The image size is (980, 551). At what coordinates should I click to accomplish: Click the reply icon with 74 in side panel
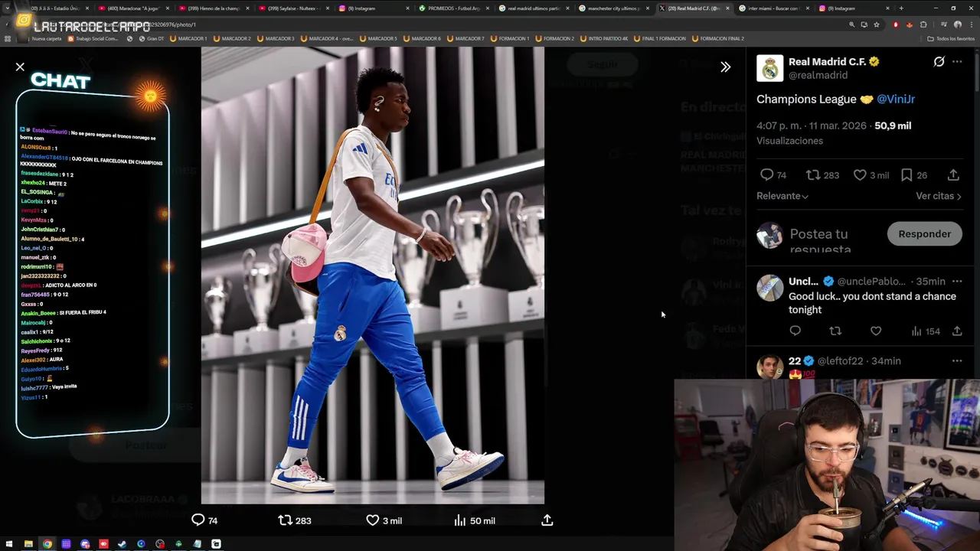766,175
